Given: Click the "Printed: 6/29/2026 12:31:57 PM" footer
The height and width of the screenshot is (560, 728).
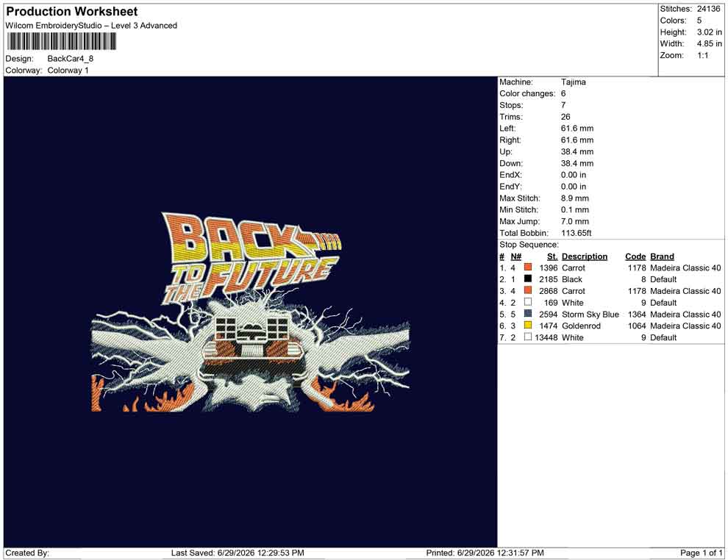Looking at the screenshot, I should point(485,553).
